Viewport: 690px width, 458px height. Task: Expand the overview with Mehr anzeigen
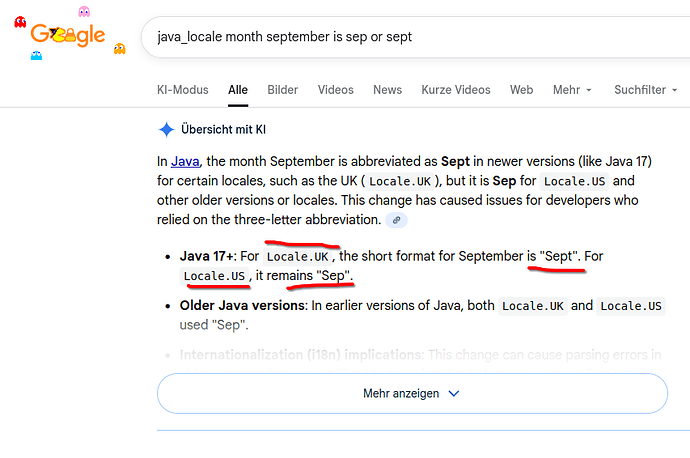(411, 393)
